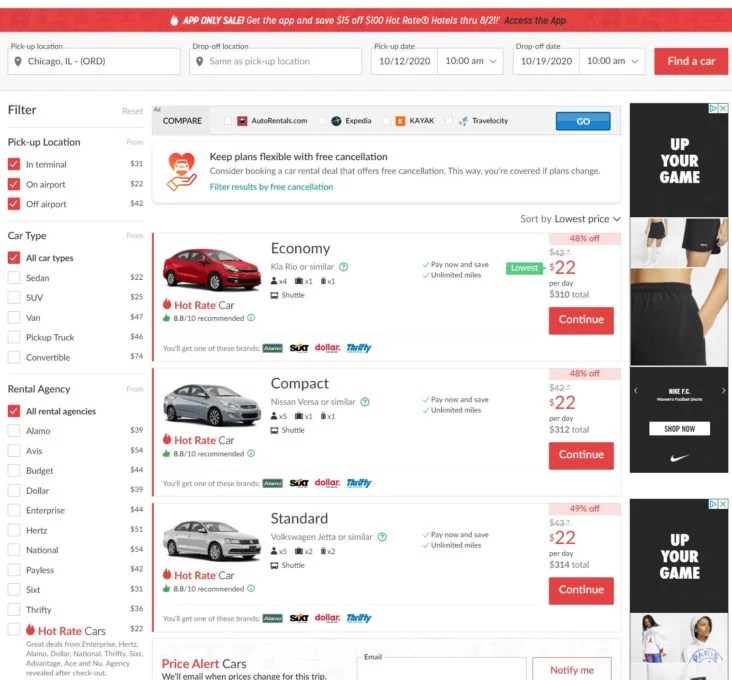
Task: Click Find a car button
Action: pos(691,61)
